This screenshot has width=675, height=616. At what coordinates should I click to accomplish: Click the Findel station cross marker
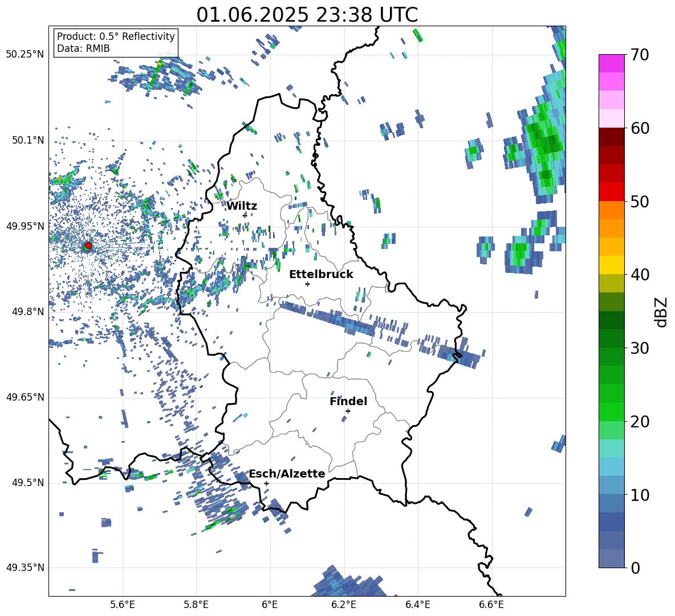[x=348, y=411]
